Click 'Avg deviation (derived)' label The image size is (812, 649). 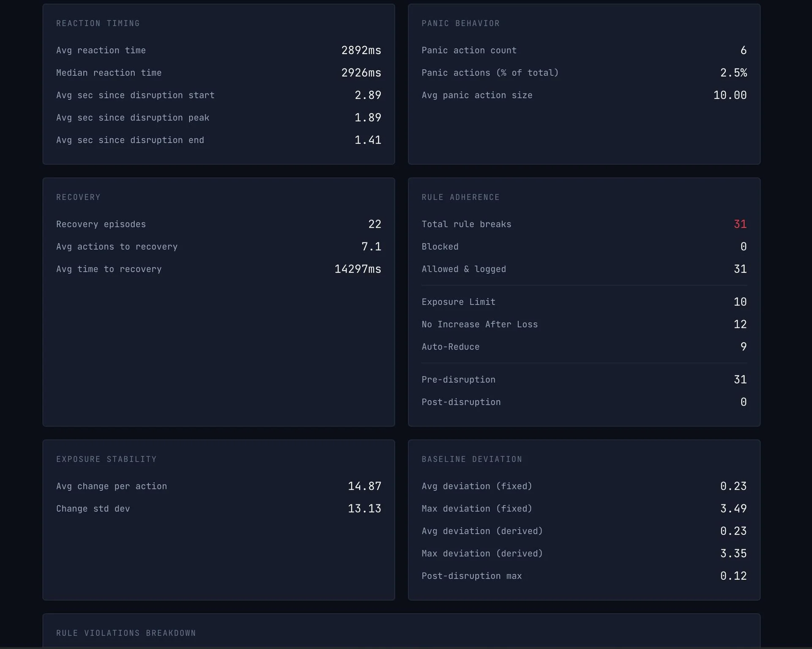(482, 531)
